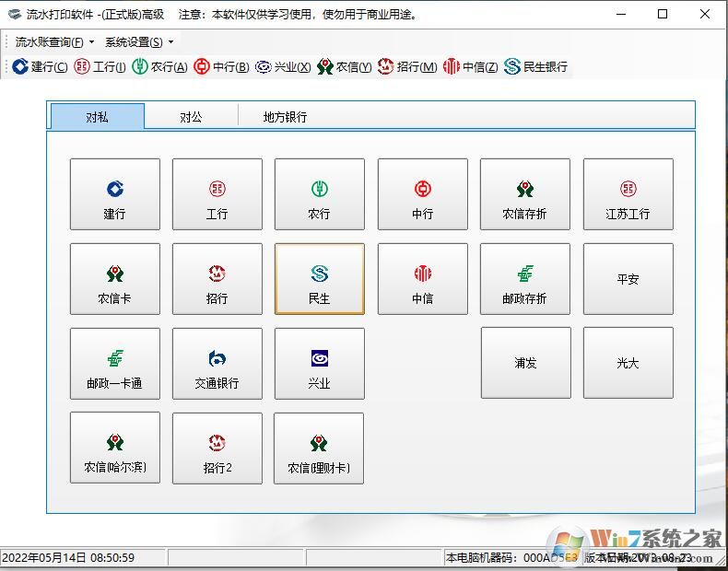Open the 农信(哈尔滨) tile
The width and height of the screenshot is (728, 571).
pos(114,448)
